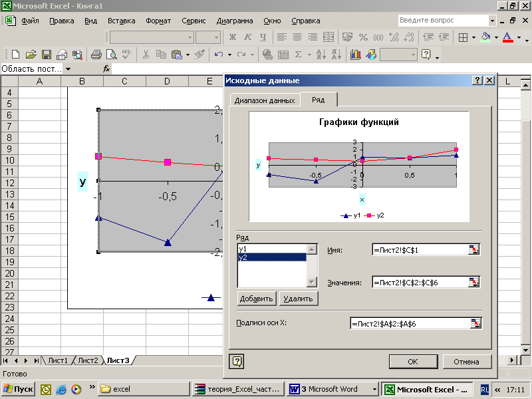Click the Значения range input field
This screenshot has width=532, height=399.
(x=420, y=282)
